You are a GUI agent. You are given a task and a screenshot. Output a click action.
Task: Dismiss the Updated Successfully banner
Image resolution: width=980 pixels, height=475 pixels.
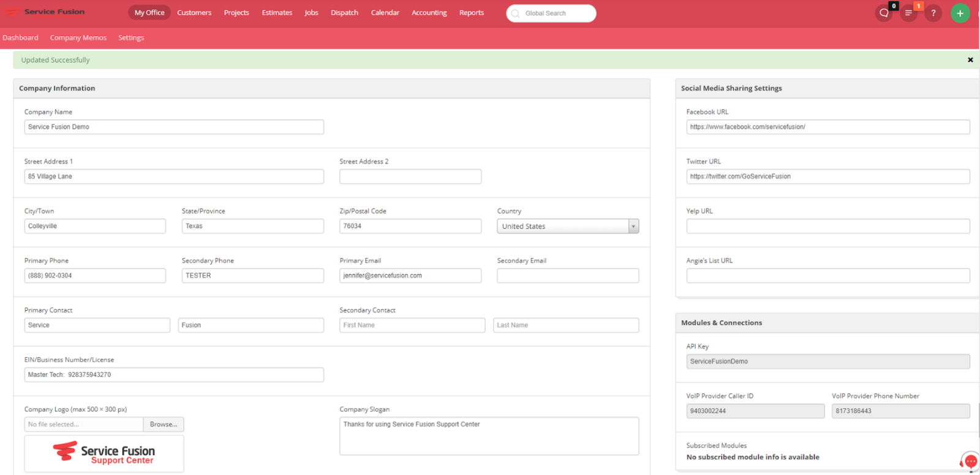(x=970, y=60)
